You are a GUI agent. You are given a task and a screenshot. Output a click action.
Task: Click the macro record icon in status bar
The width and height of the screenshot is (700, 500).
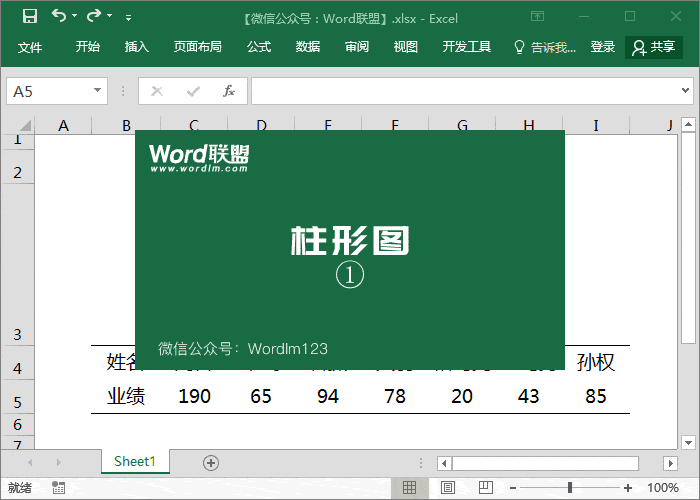click(59, 488)
